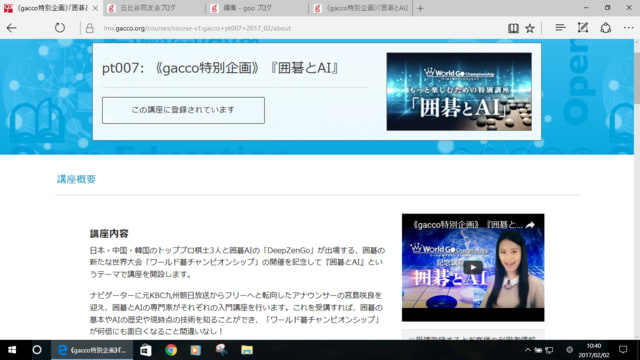Image resolution: width=640 pixels, height=360 pixels.
Task: Click the 講座内容 heading
Action: (x=109, y=233)
